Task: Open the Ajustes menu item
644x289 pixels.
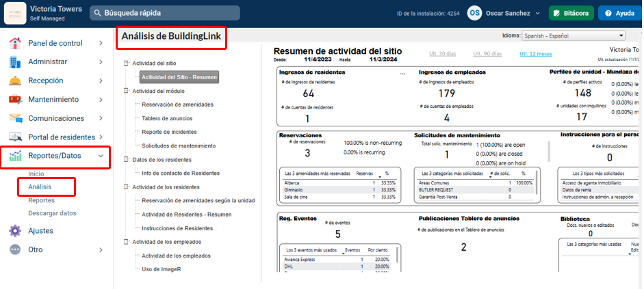Action: (x=40, y=231)
